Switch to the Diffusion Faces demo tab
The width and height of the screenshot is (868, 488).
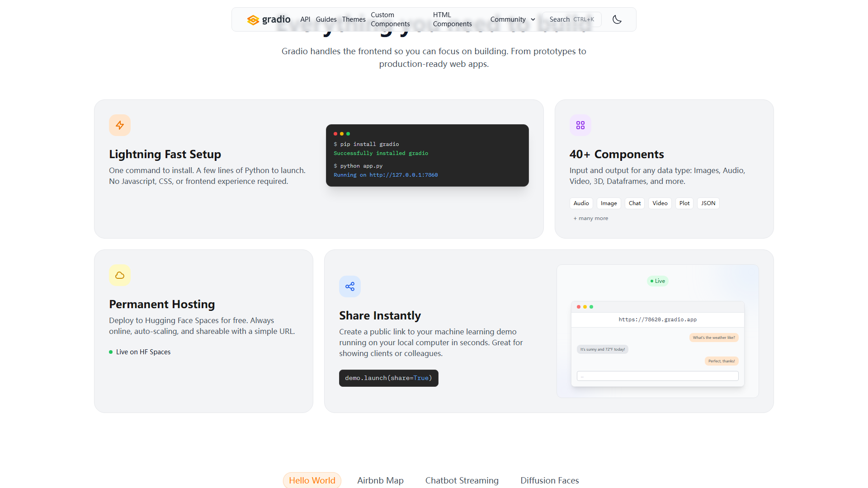(x=549, y=480)
